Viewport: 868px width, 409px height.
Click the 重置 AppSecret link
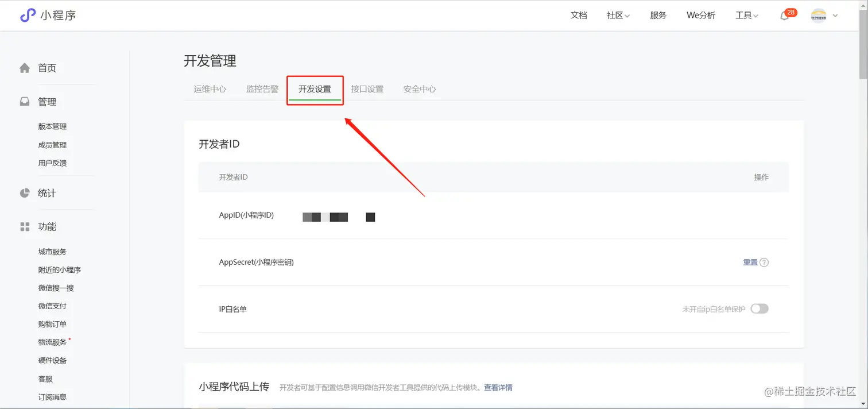[x=750, y=263]
